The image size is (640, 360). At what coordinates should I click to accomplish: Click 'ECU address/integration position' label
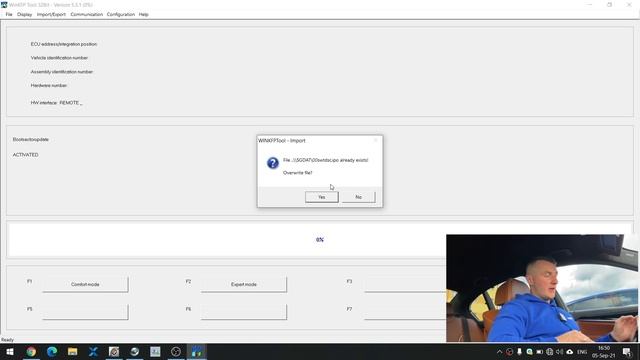click(x=64, y=44)
